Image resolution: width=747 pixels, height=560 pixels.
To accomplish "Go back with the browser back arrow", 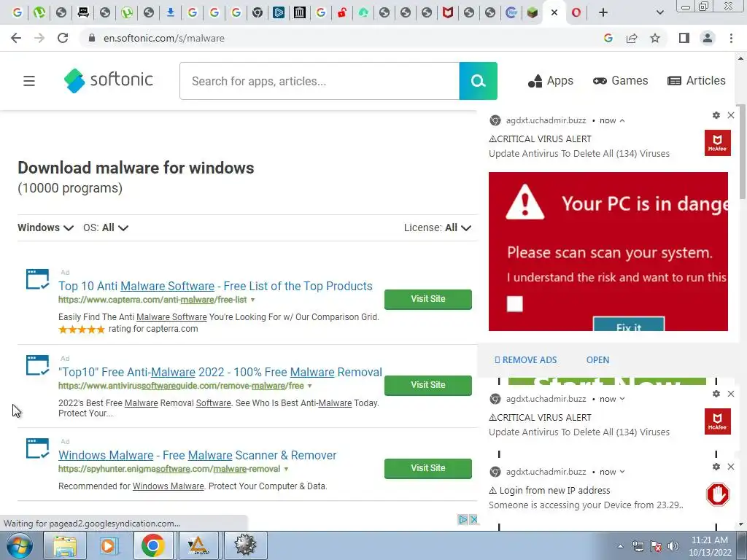I will [x=16, y=38].
